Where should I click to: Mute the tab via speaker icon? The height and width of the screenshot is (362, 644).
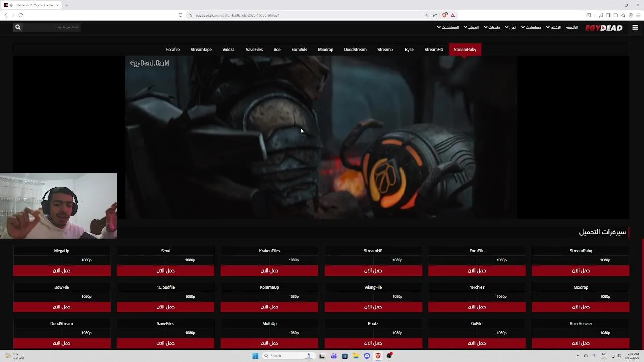tap(11, 5)
